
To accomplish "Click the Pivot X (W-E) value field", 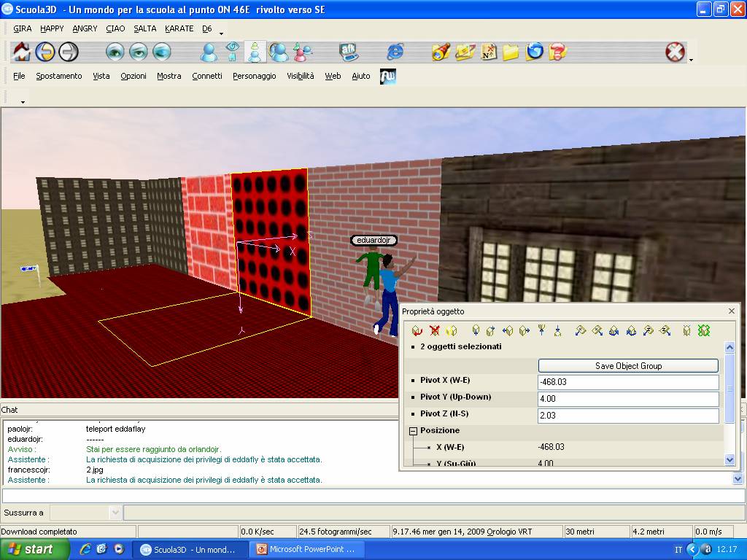I will tap(628, 382).
